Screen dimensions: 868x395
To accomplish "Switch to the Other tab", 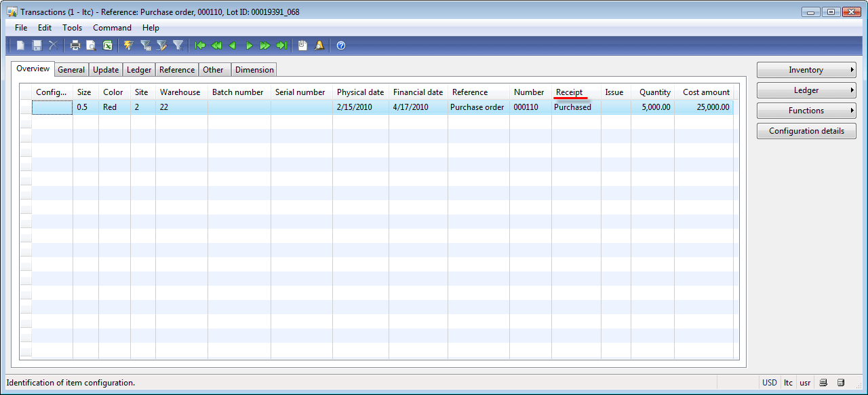I will 213,69.
